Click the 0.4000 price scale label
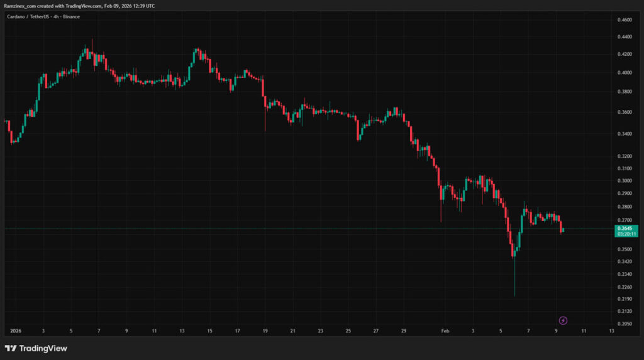644x360 pixels. [625, 73]
